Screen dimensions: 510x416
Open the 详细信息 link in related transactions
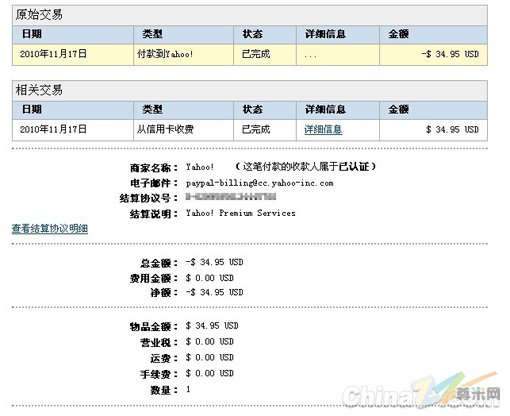[323, 130]
